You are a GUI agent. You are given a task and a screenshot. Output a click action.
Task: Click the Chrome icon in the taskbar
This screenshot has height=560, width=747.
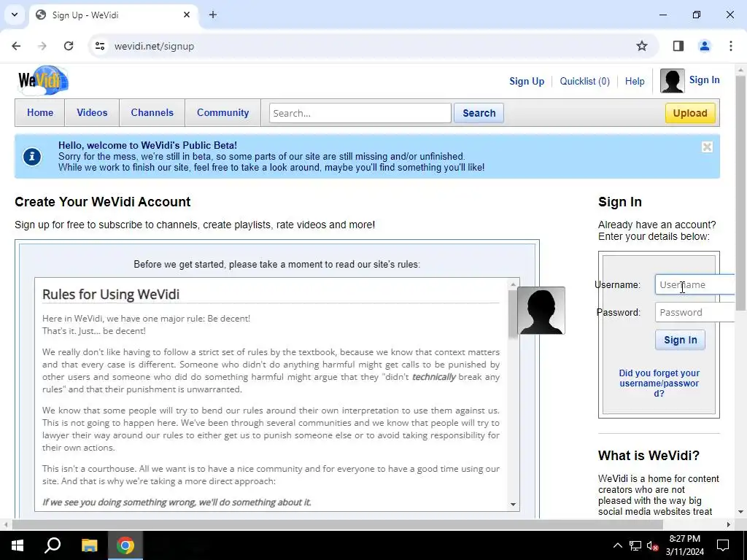tap(125, 545)
